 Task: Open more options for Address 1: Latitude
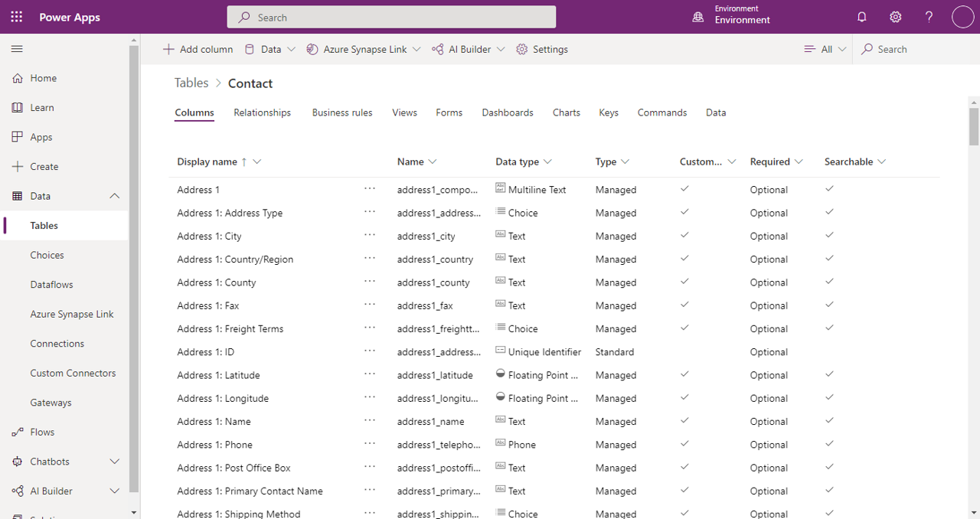pyautogui.click(x=370, y=374)
